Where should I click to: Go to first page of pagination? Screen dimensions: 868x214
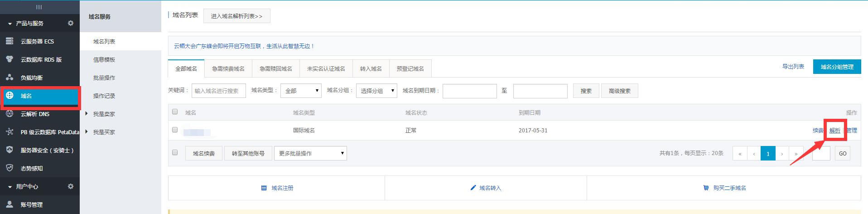pyautogui.click(x=740, y=153)
